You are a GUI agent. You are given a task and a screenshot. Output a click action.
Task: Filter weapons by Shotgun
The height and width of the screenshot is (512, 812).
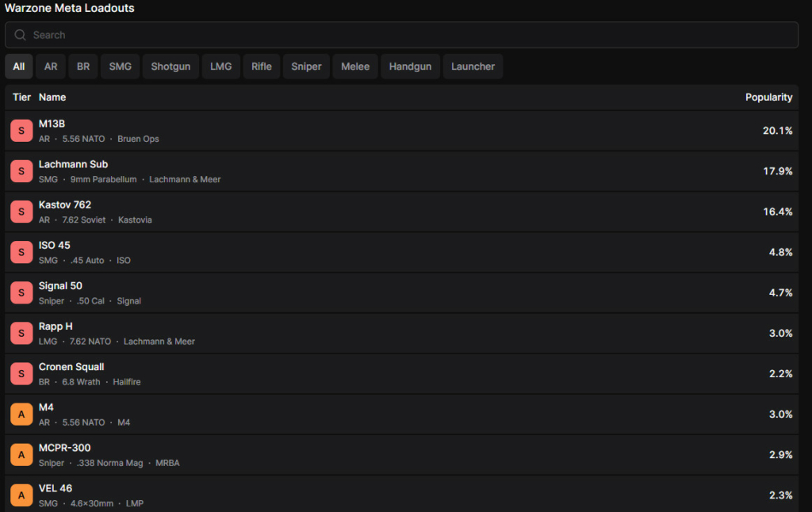(x=170, y=67)
